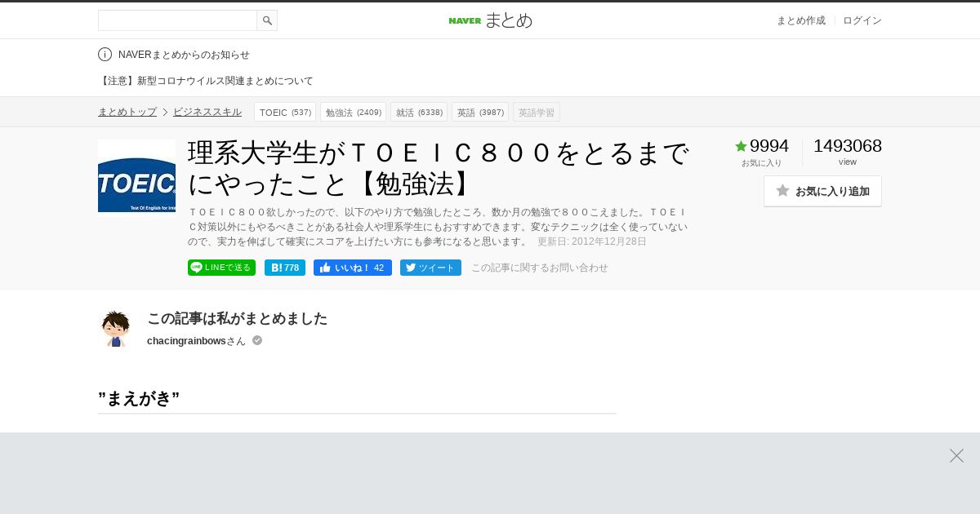Open the ビジネススキル breadcrumb category
The image size is (980, 514).
207,112
